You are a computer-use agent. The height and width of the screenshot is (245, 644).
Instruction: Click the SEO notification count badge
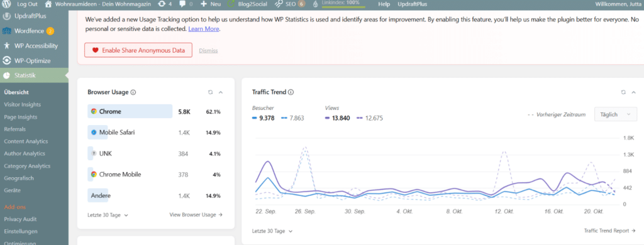[x=301, y=4]
